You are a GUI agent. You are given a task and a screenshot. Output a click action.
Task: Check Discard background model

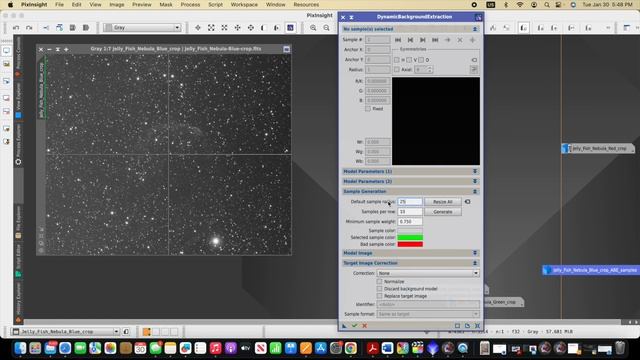(x=379, y=289)
